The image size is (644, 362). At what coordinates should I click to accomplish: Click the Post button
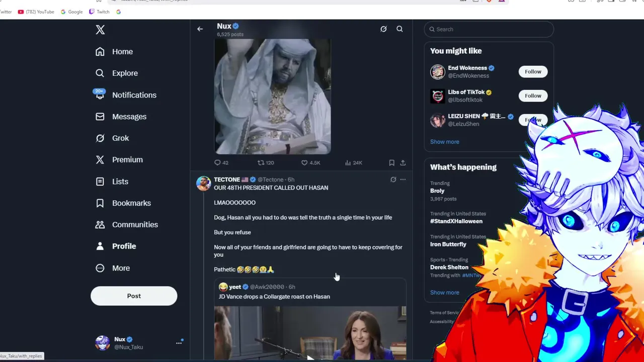point(134,296)
